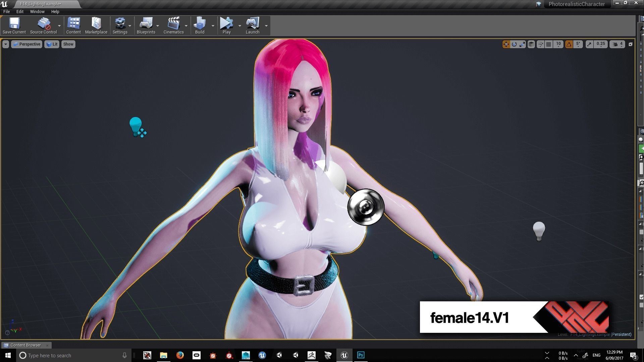This screenshot has height=362, width=644.
Task: Toggle surface snapping in the viewport
Action: (x=540, y=44)
